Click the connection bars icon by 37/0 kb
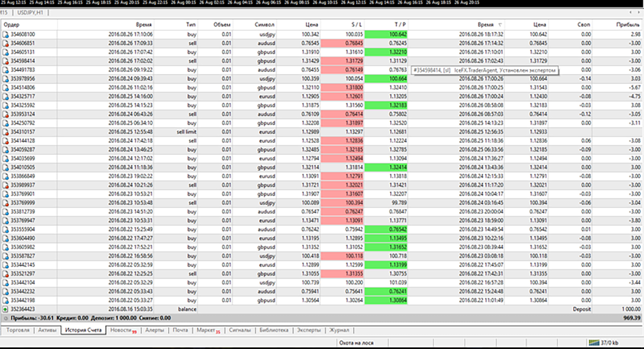The image size is (644, 349). pyautogui.click(x=594, y=343)
